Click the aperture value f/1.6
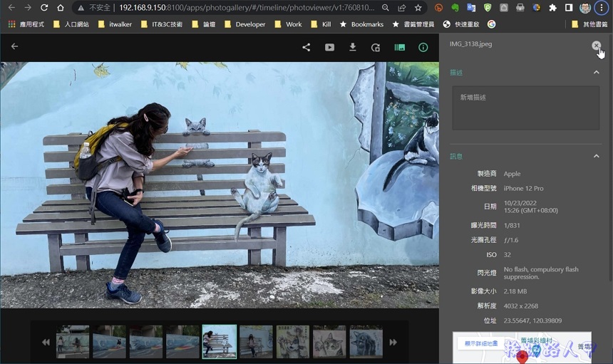Image resolution: width=613 pixels, height=364 pixels. coord(511,240)
